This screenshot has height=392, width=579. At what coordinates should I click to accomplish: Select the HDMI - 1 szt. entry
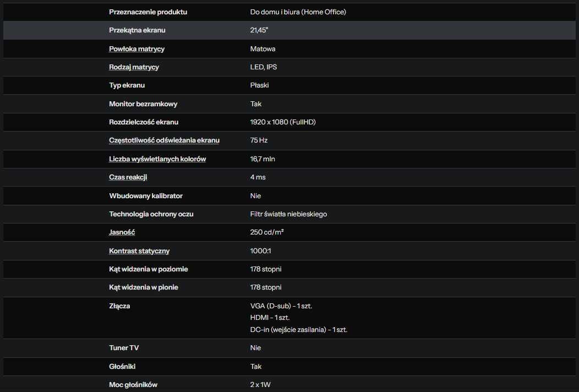click(x=270, y=317)
